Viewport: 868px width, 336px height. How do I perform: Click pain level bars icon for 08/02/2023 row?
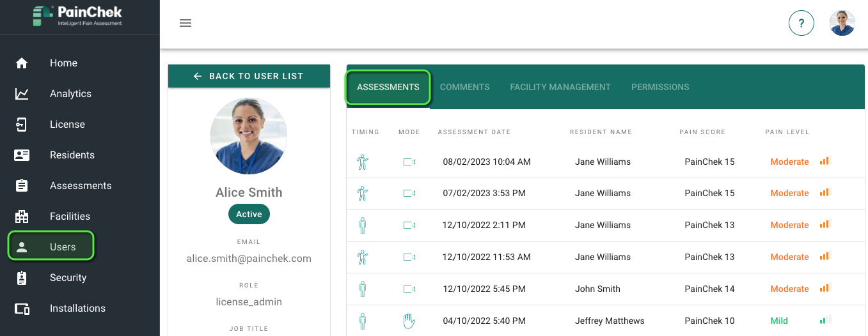tap(825, 161)
